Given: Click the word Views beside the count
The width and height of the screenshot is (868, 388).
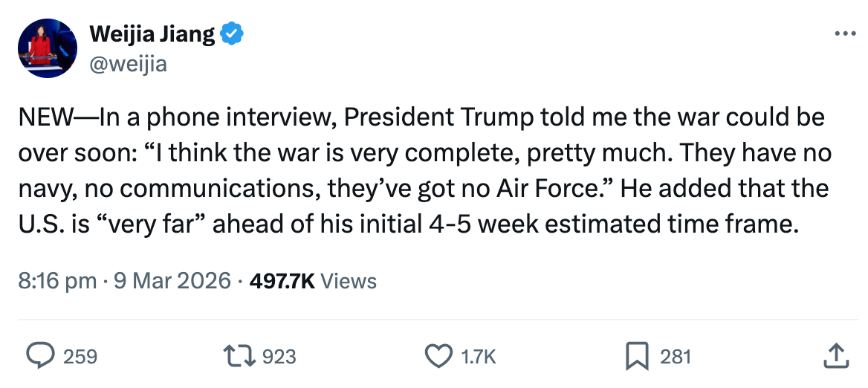Looking at the screenshot, I should (351, 280).
